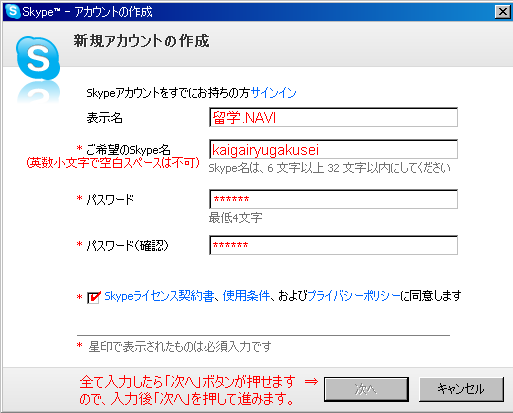Open the プライバシーポリシー link
Viewport: 513px width, 413px height.
coord(353,296)
